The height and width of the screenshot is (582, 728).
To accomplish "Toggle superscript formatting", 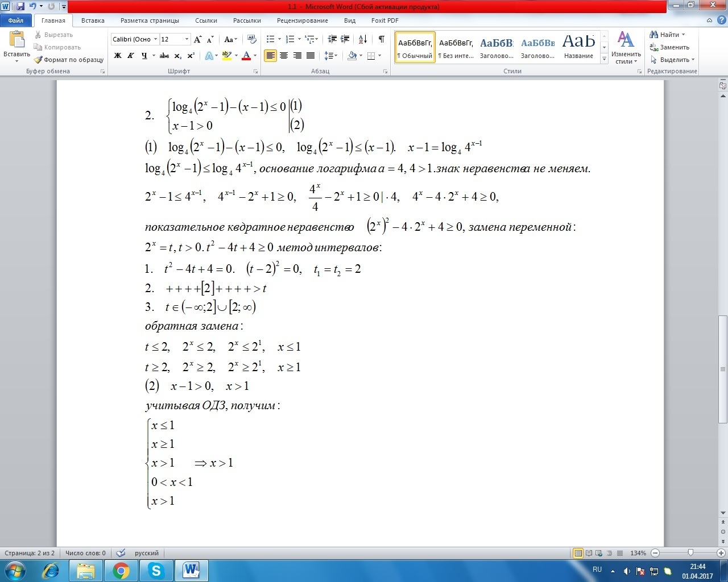I will click(191, 56).
